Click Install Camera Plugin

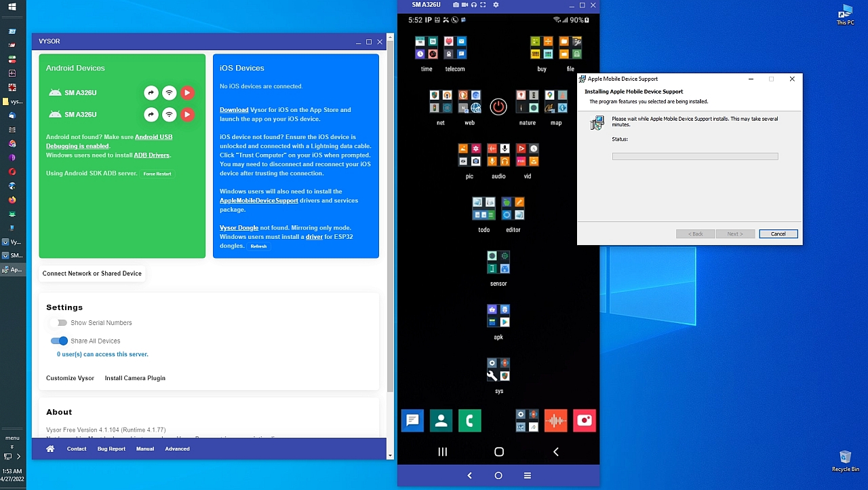click(x=135, y=378)
